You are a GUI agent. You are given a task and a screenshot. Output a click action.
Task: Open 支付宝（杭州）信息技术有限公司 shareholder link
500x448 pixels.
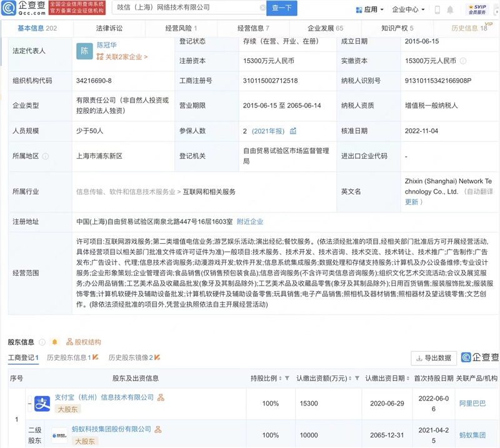click(x=104, y=397)
